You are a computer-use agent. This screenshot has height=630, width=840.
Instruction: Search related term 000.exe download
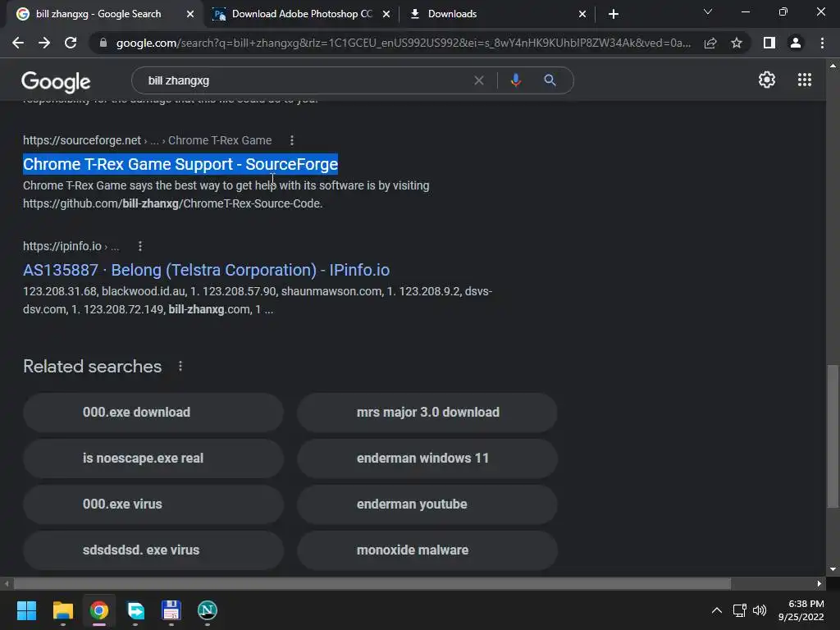153,412
